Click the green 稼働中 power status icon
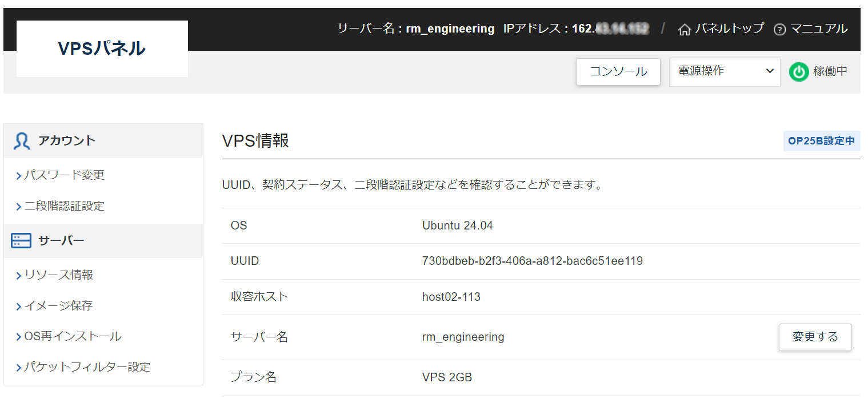Image resolution: width=868 pixels, height=399 pixels. (798, 72)
